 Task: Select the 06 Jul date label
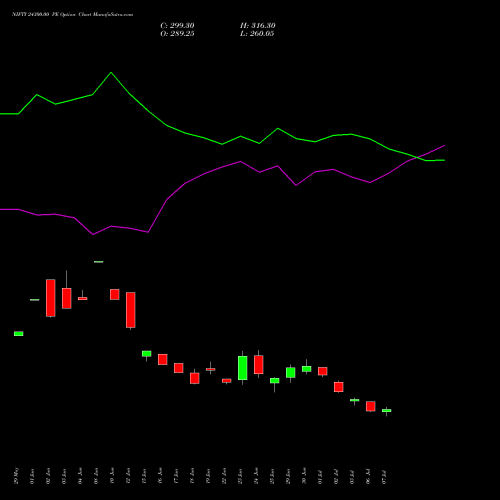click(369, 476)
